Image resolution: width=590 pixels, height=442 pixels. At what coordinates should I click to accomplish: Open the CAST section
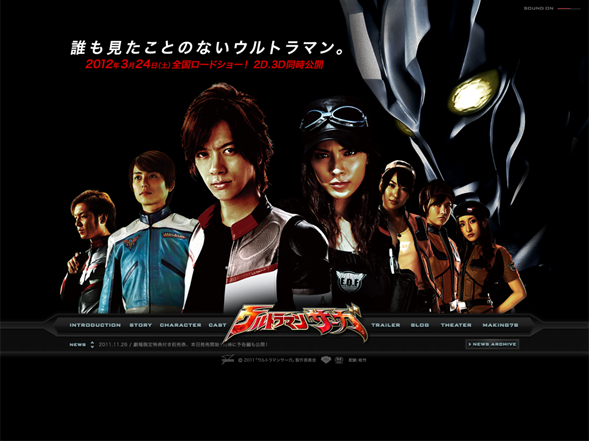click(x=217, y=325)
